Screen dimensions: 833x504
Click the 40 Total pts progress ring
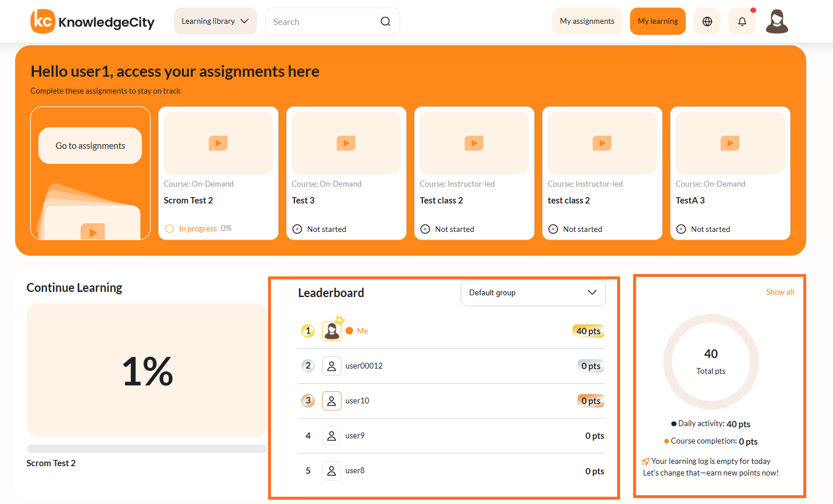coord(711,362)
